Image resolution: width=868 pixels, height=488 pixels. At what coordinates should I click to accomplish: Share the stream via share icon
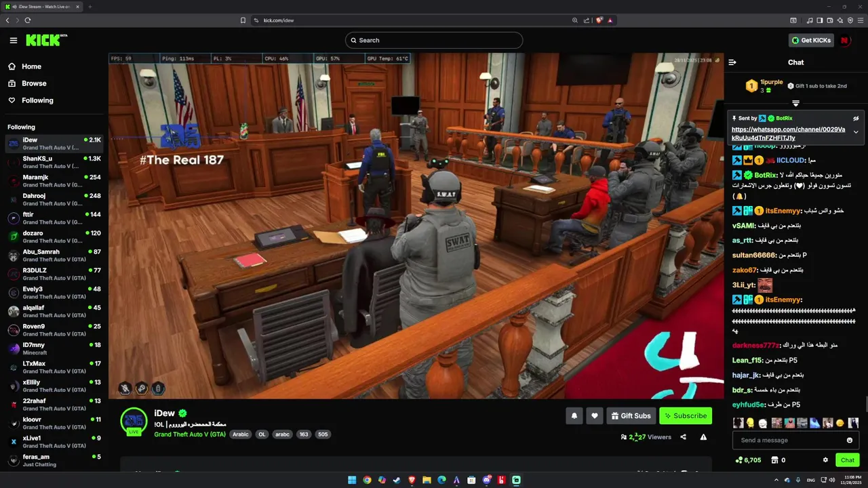coord(683,437)
